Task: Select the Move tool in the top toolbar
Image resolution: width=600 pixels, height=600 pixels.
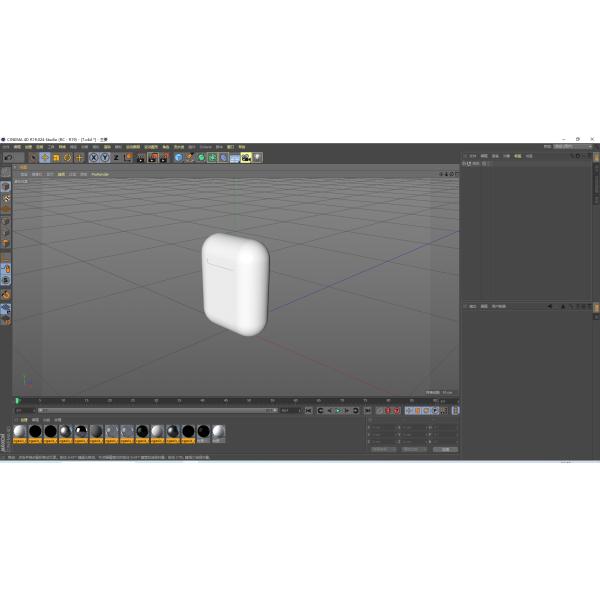Action: [45, 158]
